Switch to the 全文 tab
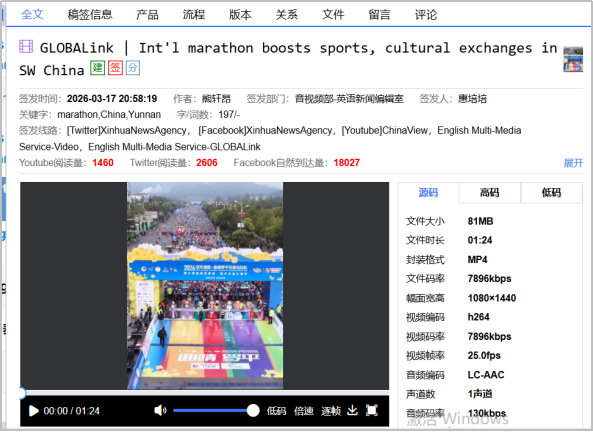Viewport: 593px width, 432px height. tap(33, 14)
